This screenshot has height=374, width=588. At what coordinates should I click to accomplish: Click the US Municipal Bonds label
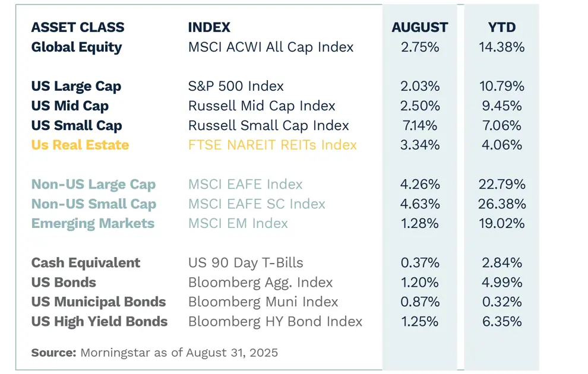click(99, 302)
